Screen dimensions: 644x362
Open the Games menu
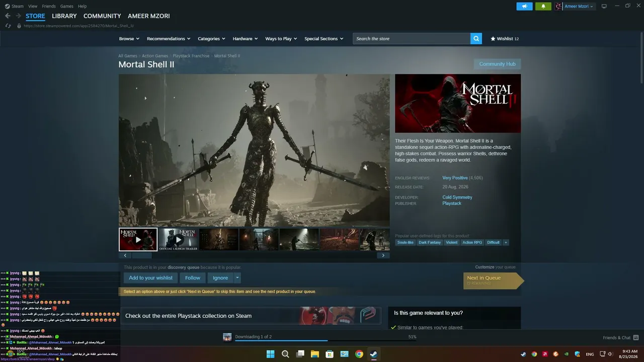click(67, 6)
